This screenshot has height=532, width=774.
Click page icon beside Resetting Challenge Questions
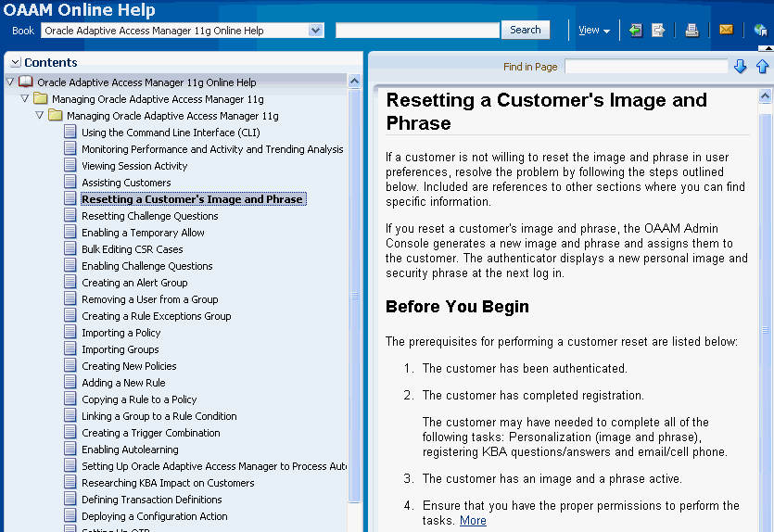click(x=70, y=216)
